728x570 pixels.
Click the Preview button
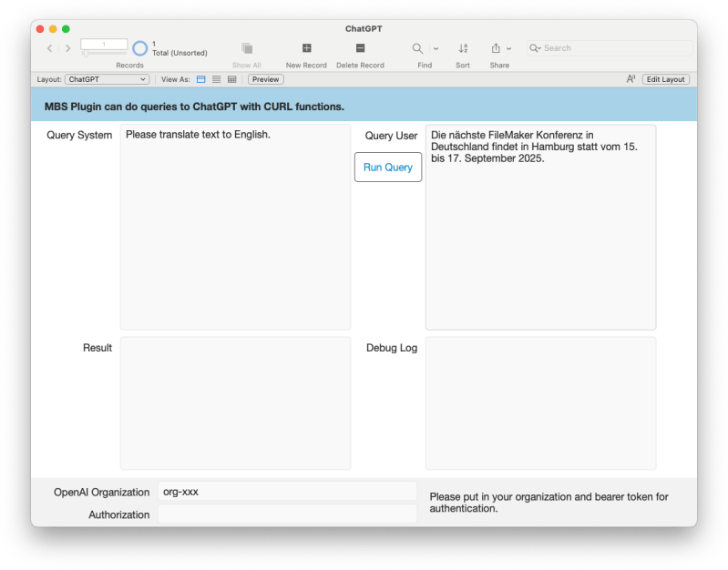point(265,79)
